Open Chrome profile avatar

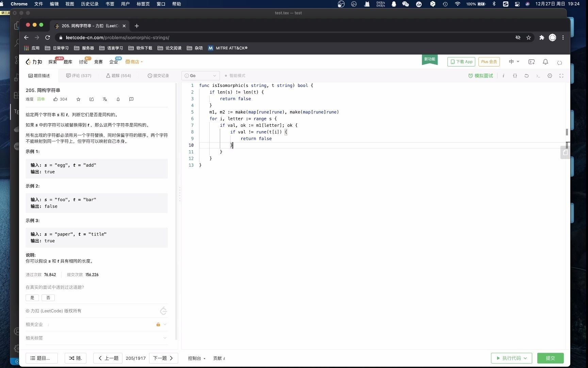pyautogui.click(x=552, y=37)
